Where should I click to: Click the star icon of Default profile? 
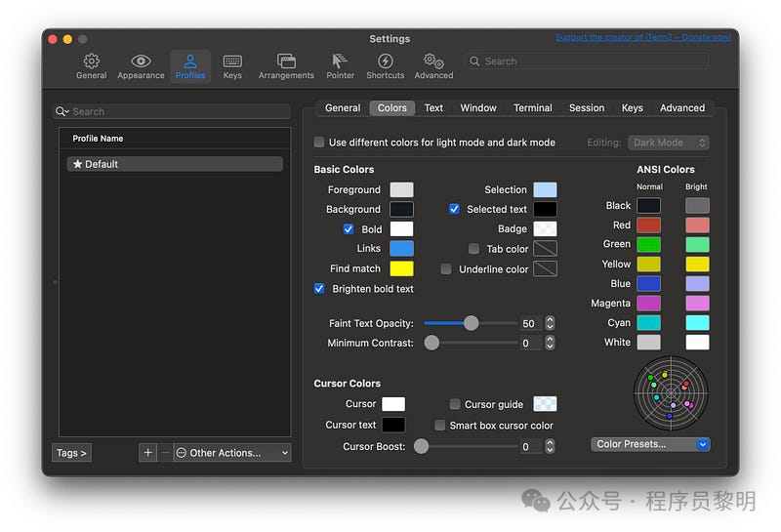click(x=77, y=164)
